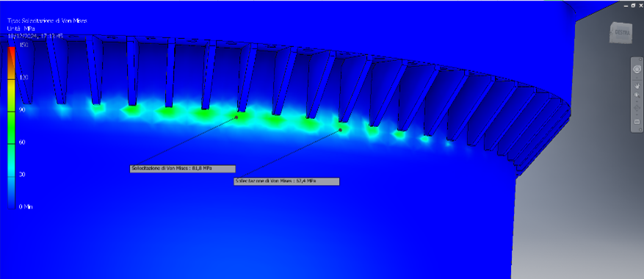Viewport: 644px width, 279px height.
Task: Click the 150 maximum value on the legend
Action: (23, 46)
